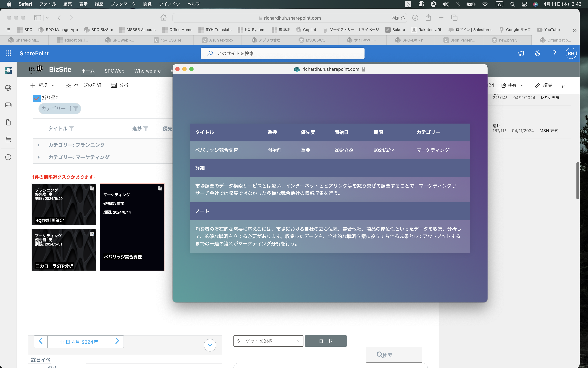Open the Who we are navigation tab
The height and width of the screenshot is (368, 588).
click(x=148, y=71)
